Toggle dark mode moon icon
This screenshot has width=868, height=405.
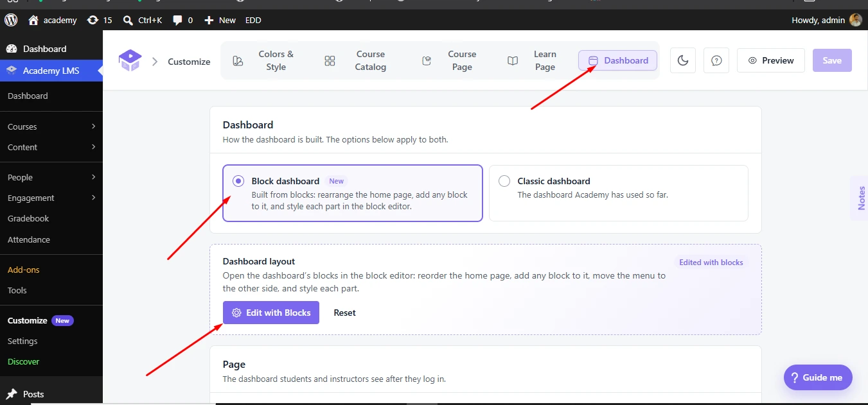pos(683,60)
